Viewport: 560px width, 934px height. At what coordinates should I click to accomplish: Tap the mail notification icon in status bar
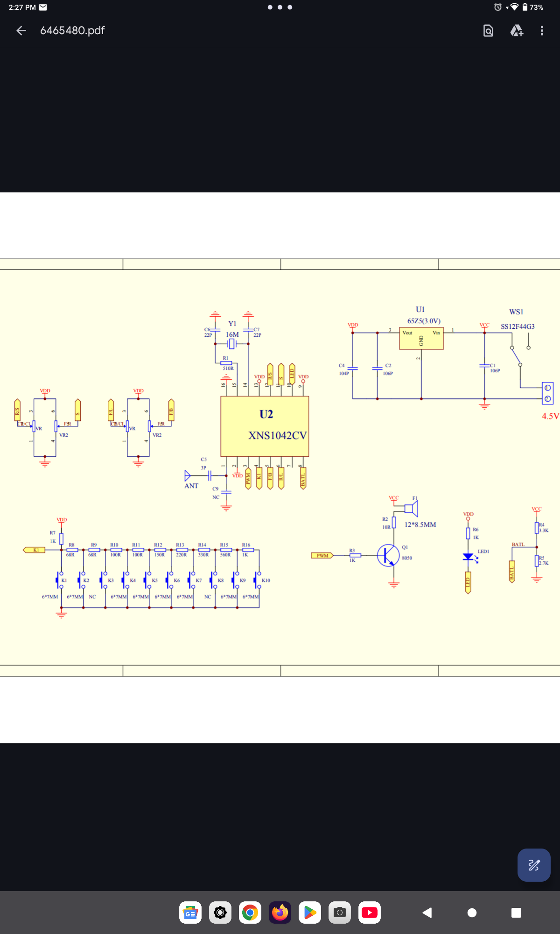(43, 7)
